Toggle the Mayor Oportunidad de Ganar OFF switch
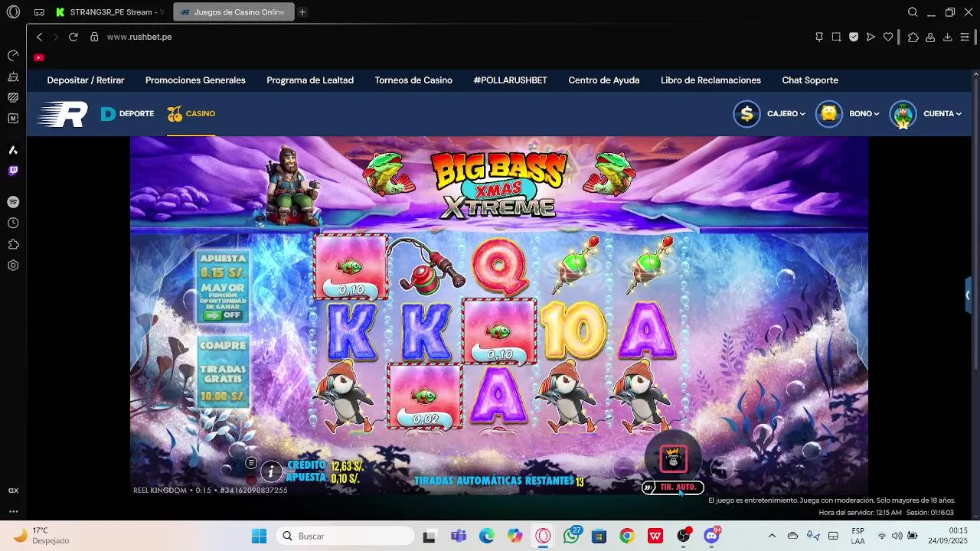 pyautogui.click(x=224, y=315)
